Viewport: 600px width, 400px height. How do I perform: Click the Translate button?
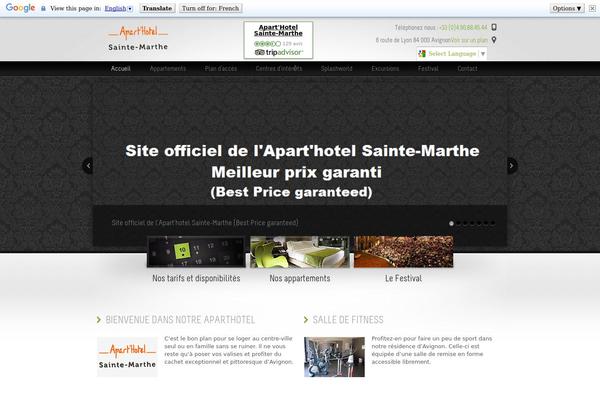coord(157,8)
